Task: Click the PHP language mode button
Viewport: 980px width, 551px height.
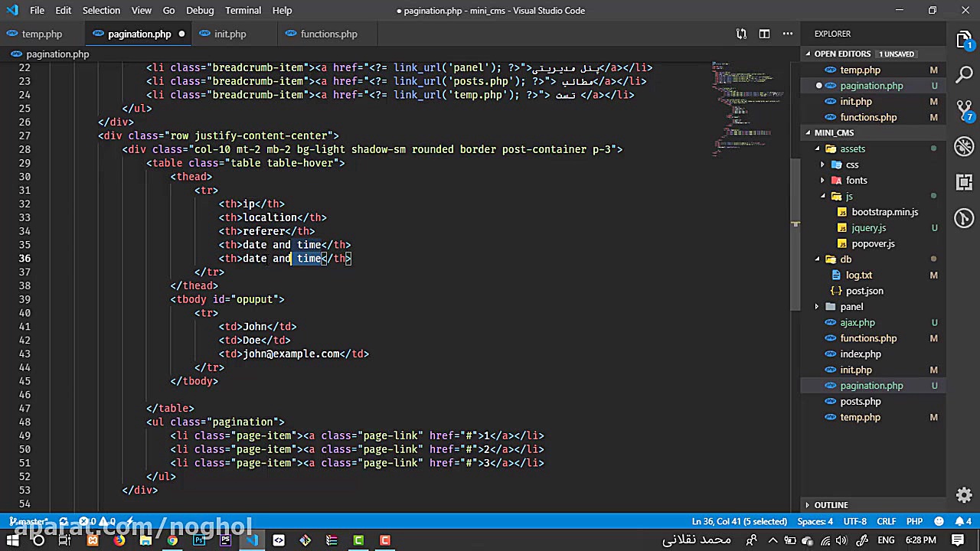Action: click(x=914, y=521)
